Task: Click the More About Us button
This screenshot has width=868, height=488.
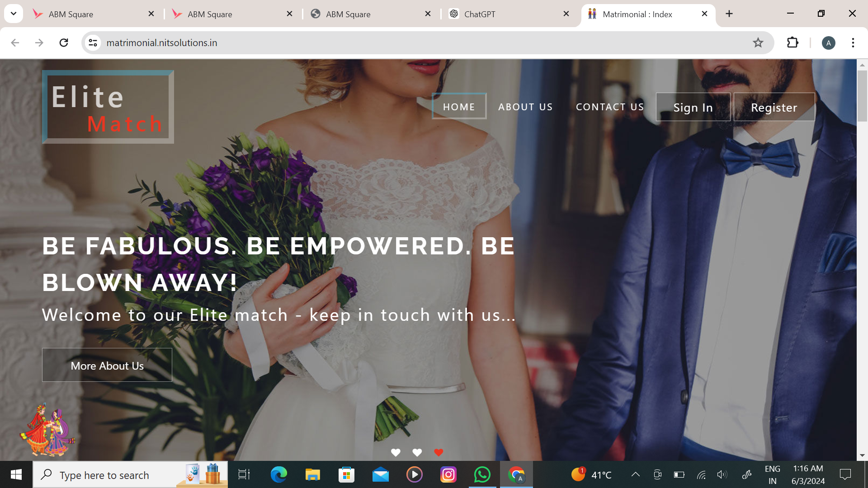Action: [x=107, y=365]
